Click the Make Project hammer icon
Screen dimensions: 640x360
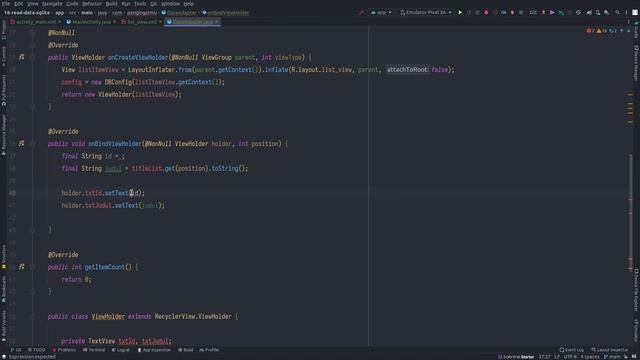[x=361, y=13]
